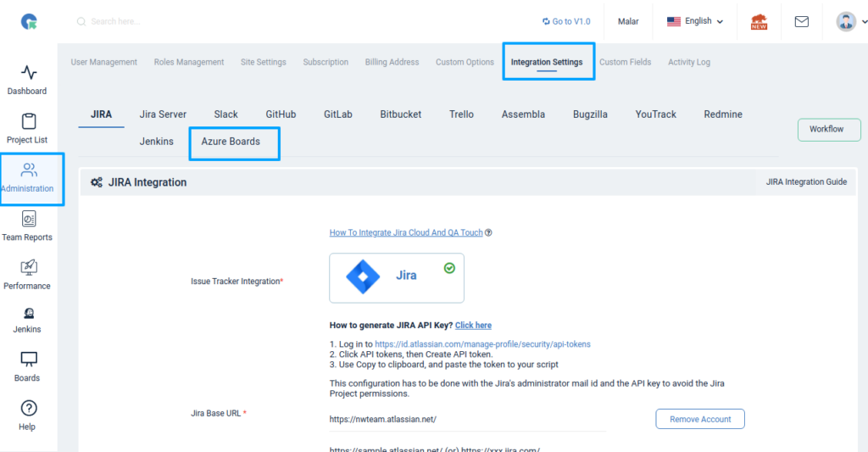Image resolution: width=868 pixels, height=452 pixels.
Task: Click the red NEW announcement icon
Action: coord(759,22)
